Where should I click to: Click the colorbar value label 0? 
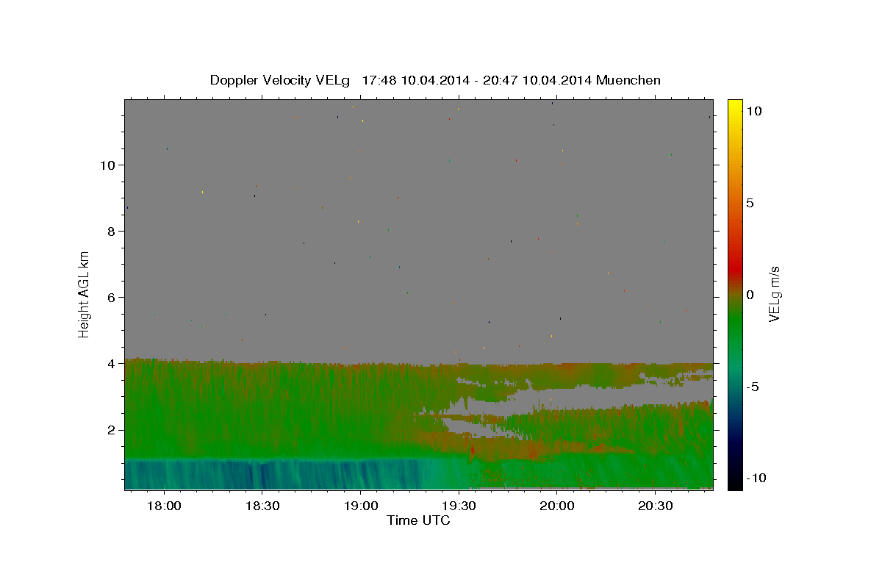(750, 295)
